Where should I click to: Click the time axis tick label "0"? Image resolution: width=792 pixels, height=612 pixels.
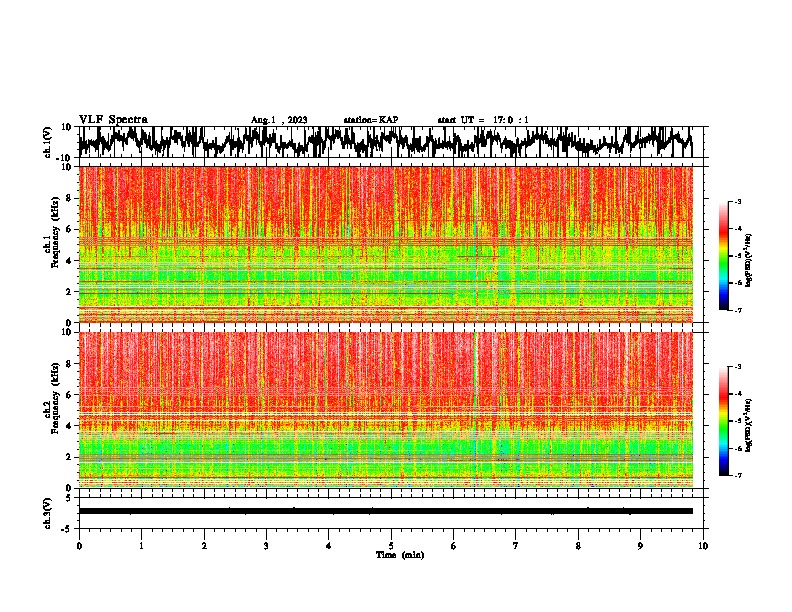pos(79,546)
